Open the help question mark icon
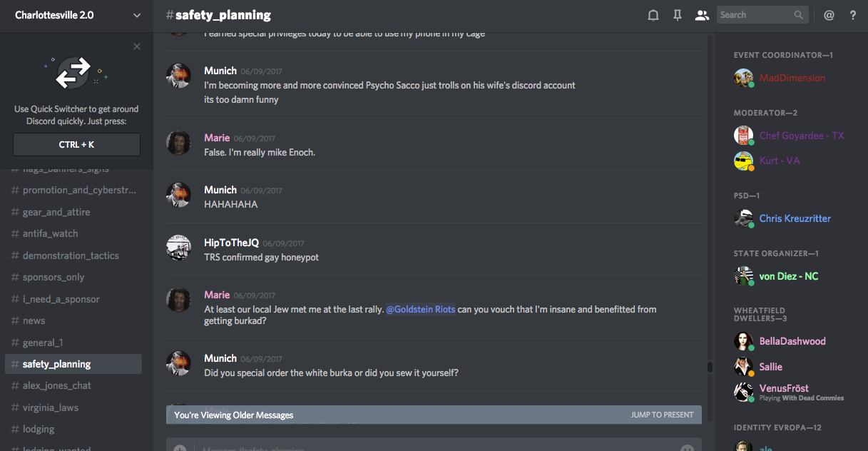Image resolution: width=868 pixels, height=451 pixels. tap(853, 15)
